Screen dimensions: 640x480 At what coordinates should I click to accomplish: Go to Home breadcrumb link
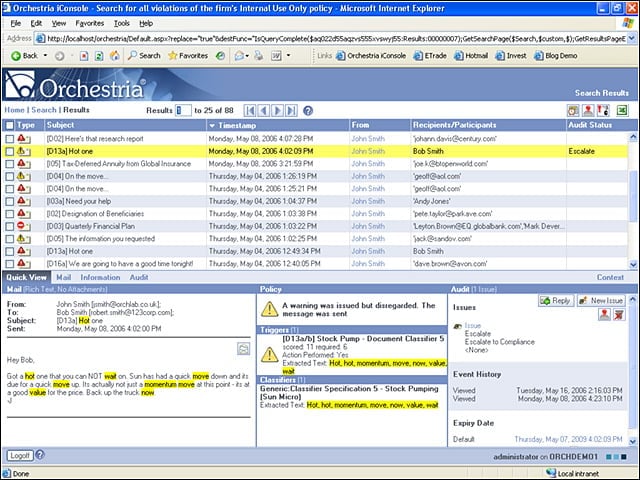[14, 110]
